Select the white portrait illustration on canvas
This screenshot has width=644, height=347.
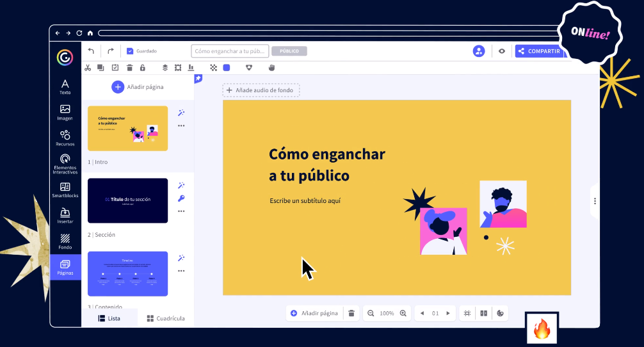(x=503, y=204)
